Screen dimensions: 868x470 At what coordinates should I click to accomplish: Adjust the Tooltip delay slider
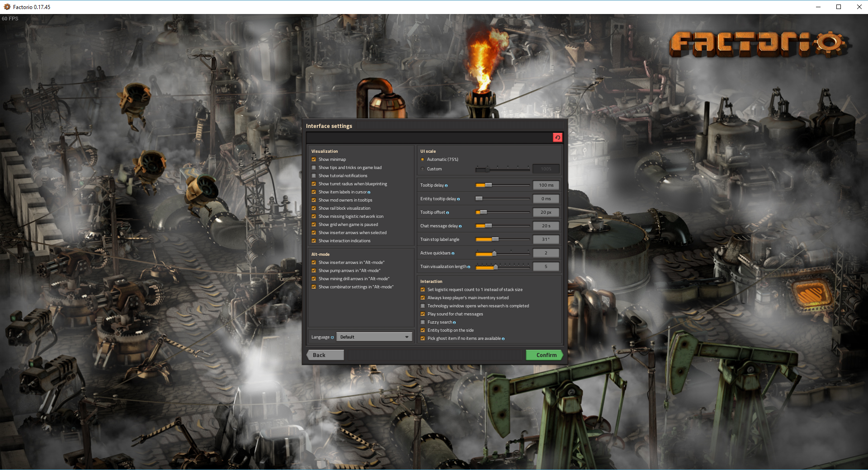502,185
